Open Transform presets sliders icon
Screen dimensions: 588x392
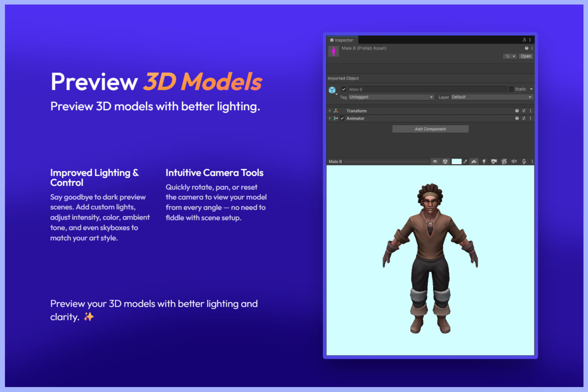(x=524, y=111)
